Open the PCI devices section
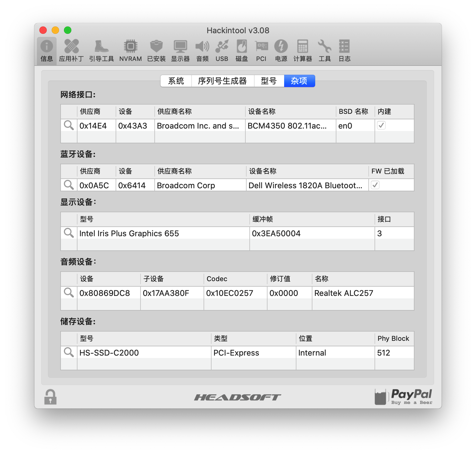The width and height of the screenshot is (476, 454). tap(261, 51)
